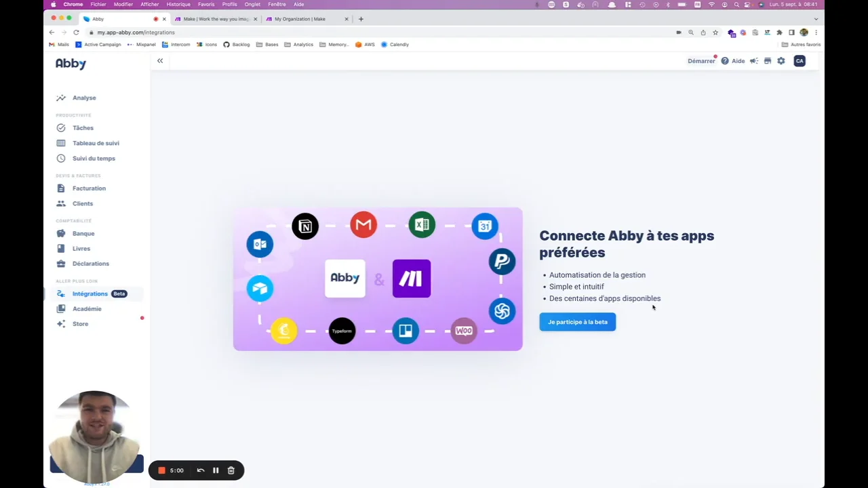Restart the recording with the undo arrow
868x488 pixels.
point(201,470)
